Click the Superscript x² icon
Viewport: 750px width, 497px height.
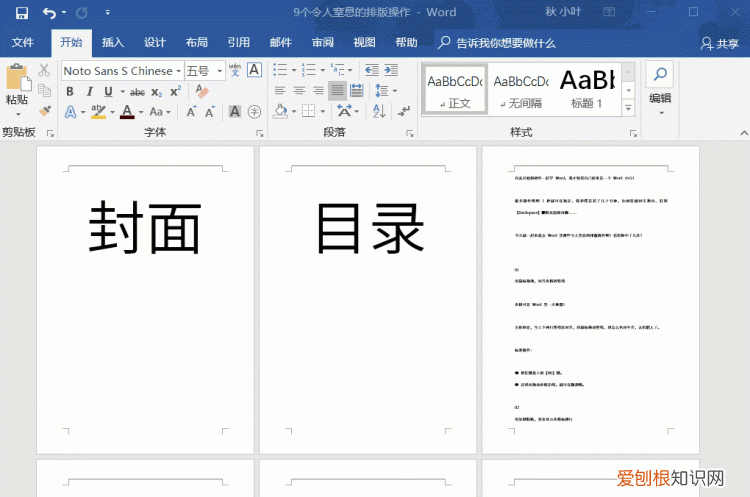175,91
